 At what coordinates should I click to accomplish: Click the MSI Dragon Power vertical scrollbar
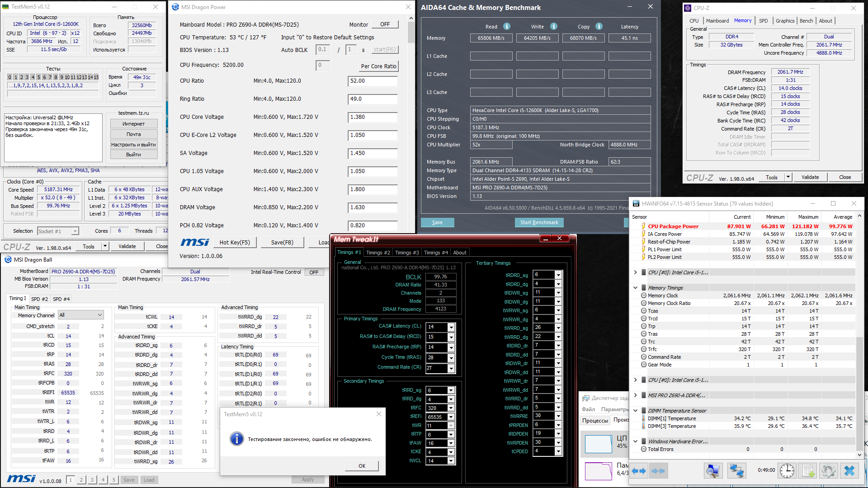point(411,32)
